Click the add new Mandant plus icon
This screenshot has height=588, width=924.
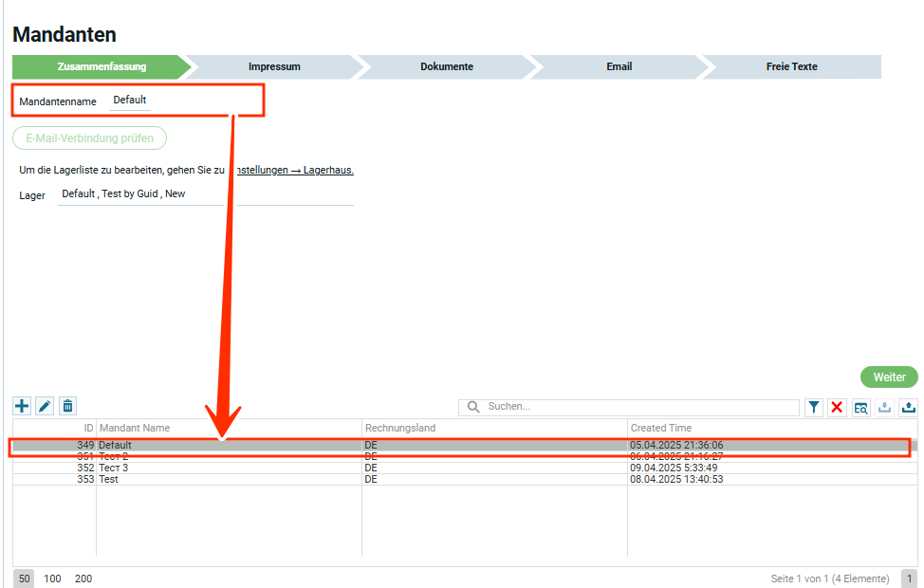point(22,407)
